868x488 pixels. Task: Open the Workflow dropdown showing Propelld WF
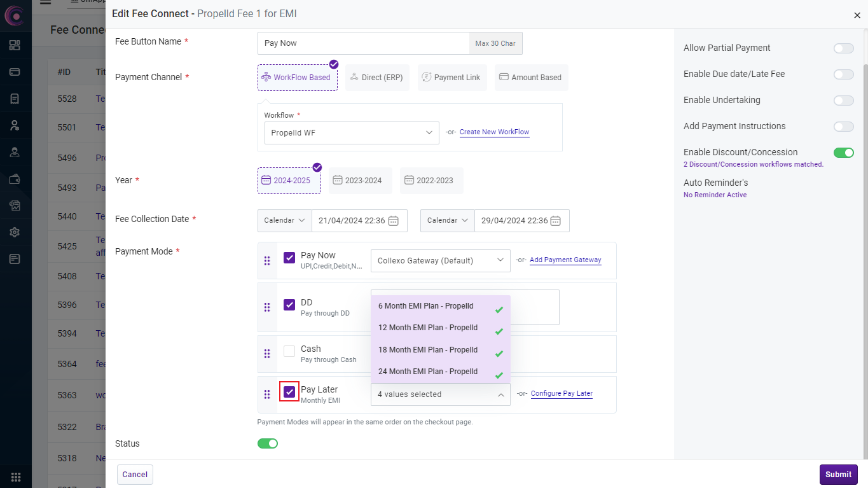point(351,133)
